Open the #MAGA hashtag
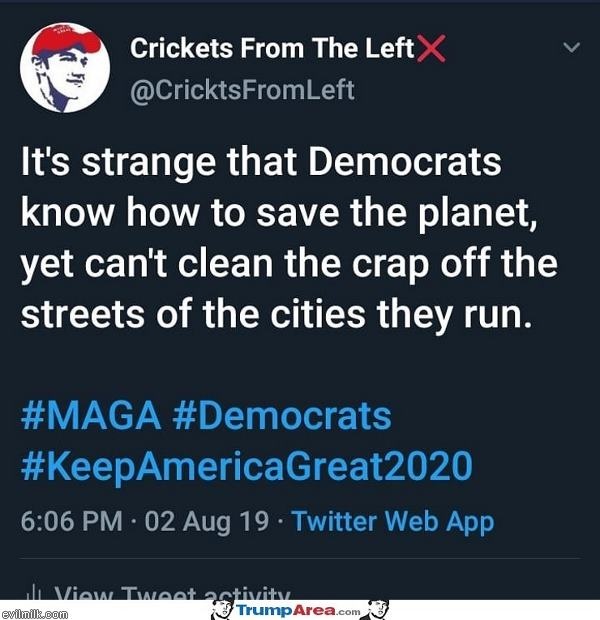Image resolution: width=600 pixels, height=620 pixels. click(x=91, y=416)
